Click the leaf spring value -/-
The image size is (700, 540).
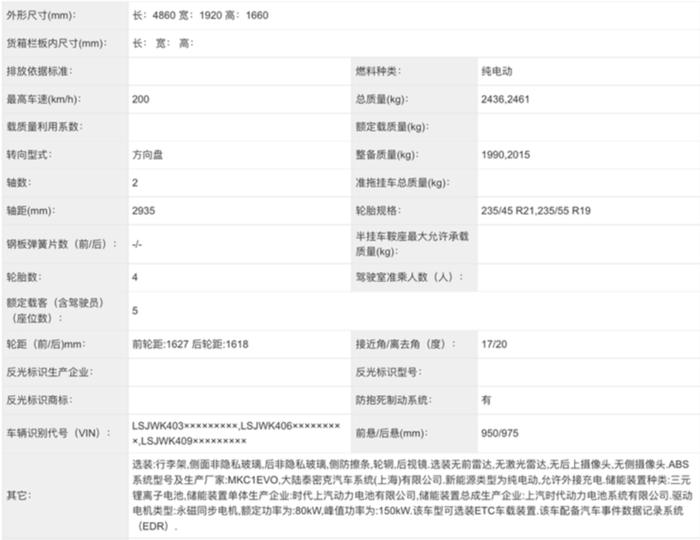pos(137,244)
